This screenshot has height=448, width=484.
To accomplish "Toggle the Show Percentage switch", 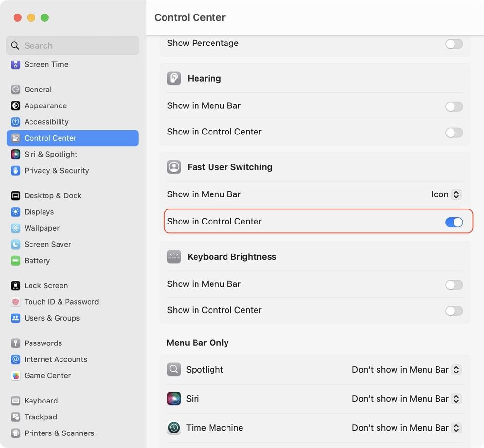I will 454,44.
